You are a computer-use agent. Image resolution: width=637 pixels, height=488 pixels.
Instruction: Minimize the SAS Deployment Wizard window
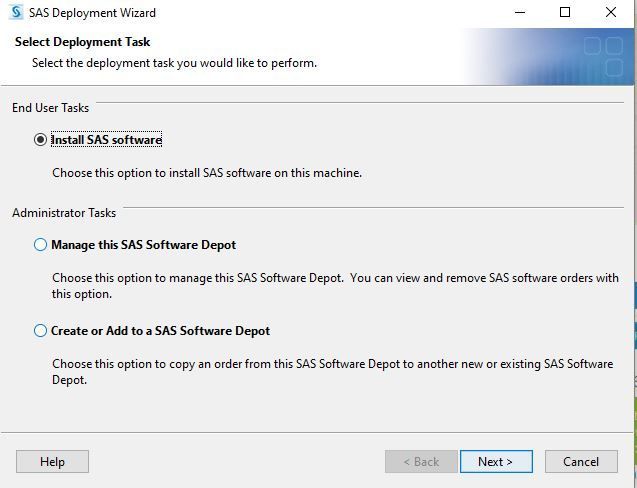point(520,12)
